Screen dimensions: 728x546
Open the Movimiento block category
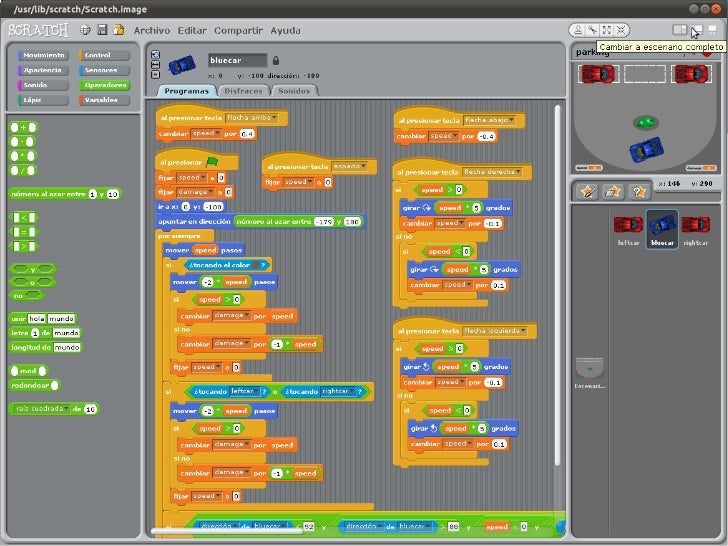pos(43,55)
